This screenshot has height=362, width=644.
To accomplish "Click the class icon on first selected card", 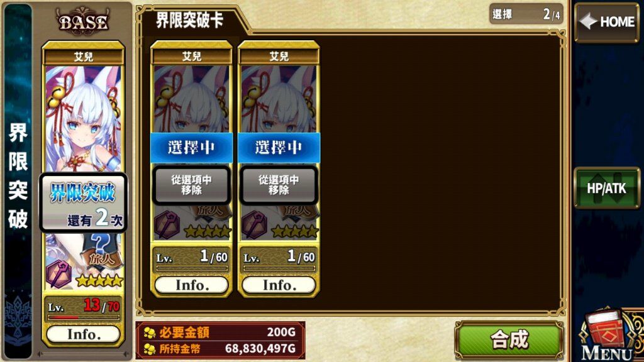I will point(167,225).
